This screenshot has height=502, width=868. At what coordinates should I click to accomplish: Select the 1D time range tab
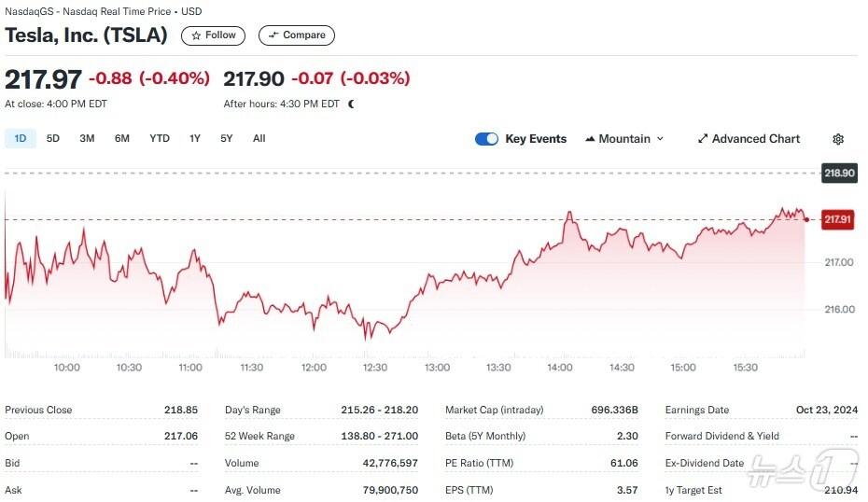click(x=20, y=138)
